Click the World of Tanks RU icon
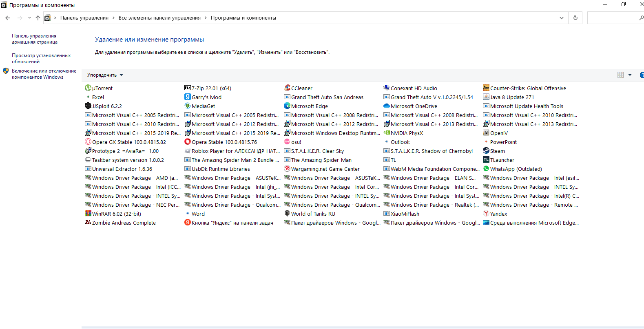The image size is (644, 329). [x=287, y=213]
